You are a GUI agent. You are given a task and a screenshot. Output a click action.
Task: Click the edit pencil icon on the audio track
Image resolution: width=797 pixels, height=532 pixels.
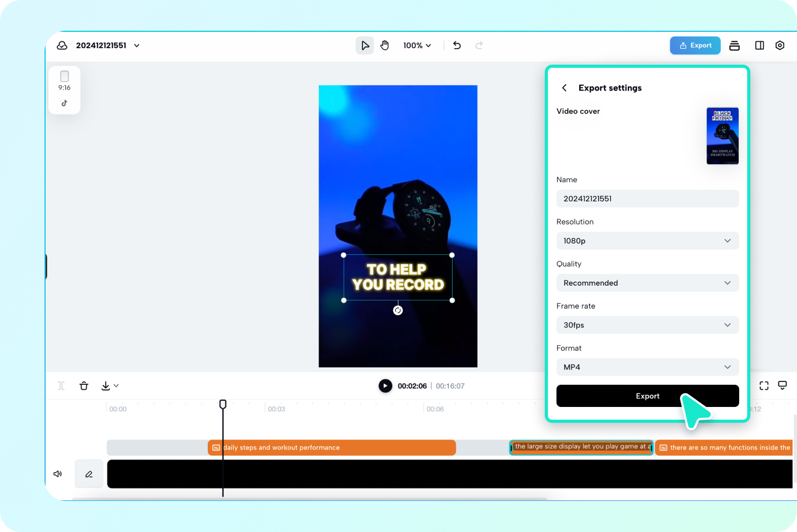(88, 474)
